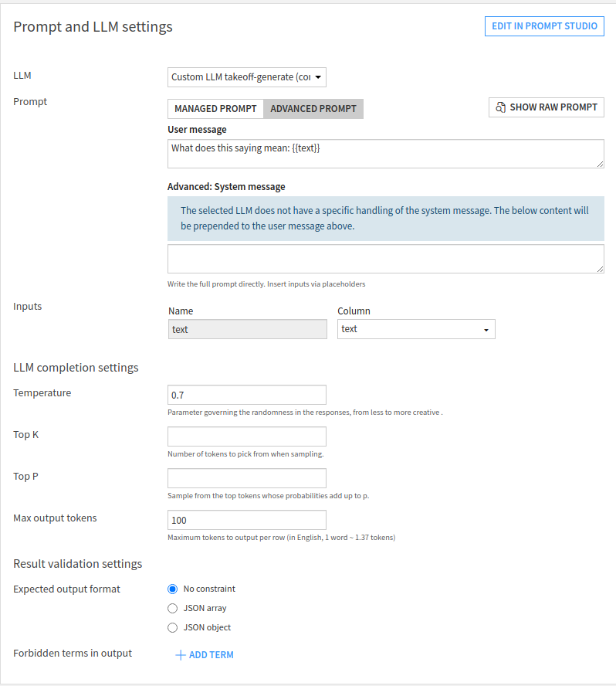The width and height of the screenshot is (616, 686).
Task: Click the Top K input field
Action: 247,436
